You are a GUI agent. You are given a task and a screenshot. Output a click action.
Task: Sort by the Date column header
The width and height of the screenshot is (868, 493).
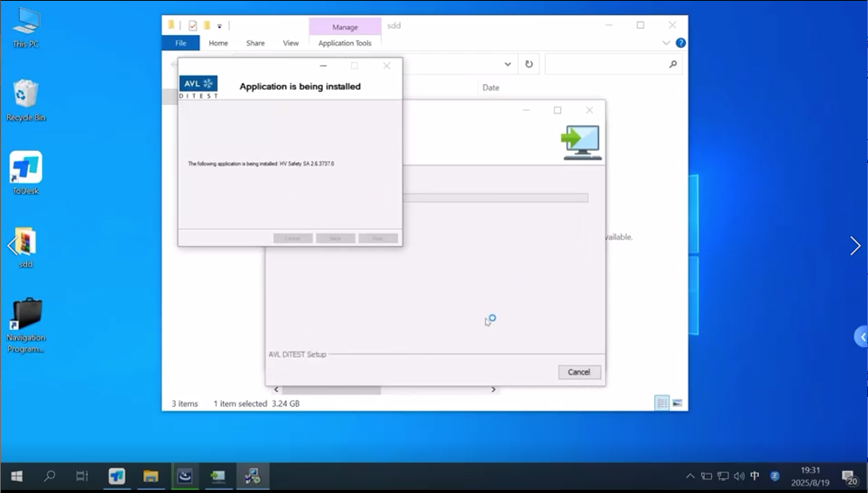coord(491,87)
